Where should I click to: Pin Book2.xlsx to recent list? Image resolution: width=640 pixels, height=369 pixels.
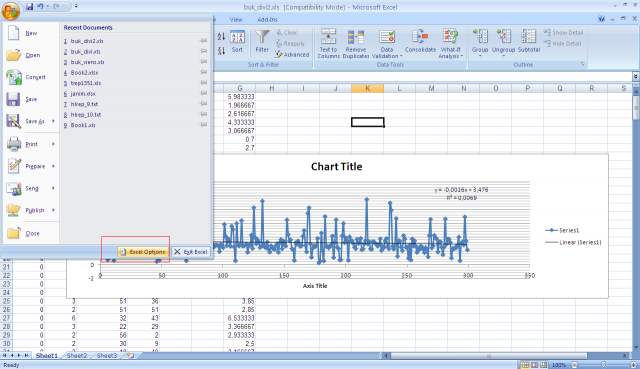click(x=203, y=72)
